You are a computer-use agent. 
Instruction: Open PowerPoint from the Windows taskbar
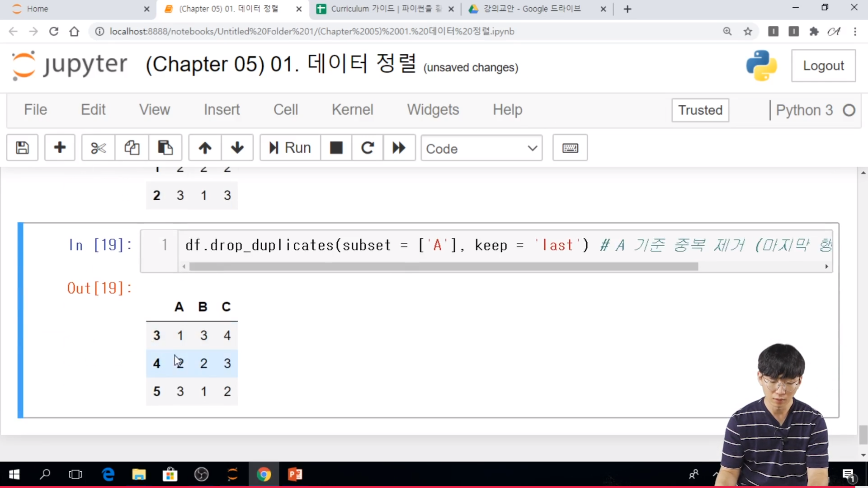coord(295,474)
